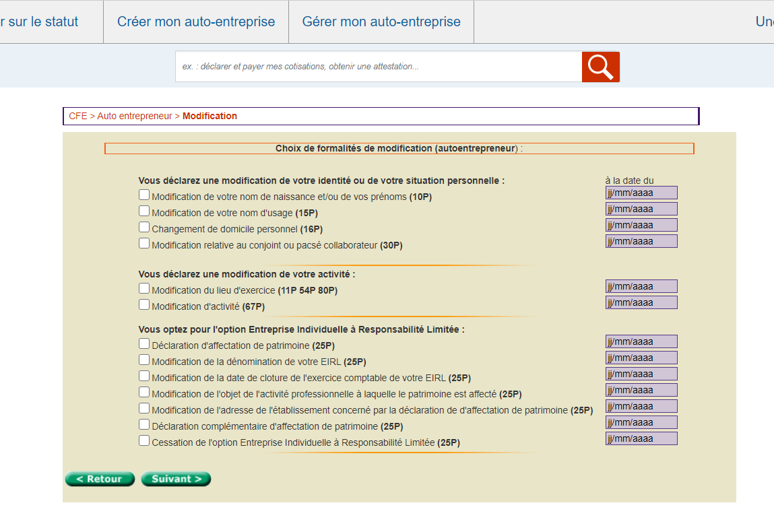Click heading 'Vous optez pour l'option Entreprise Individuelle'
This screenshot has height=532, width=774.
(x=302, y=330)
